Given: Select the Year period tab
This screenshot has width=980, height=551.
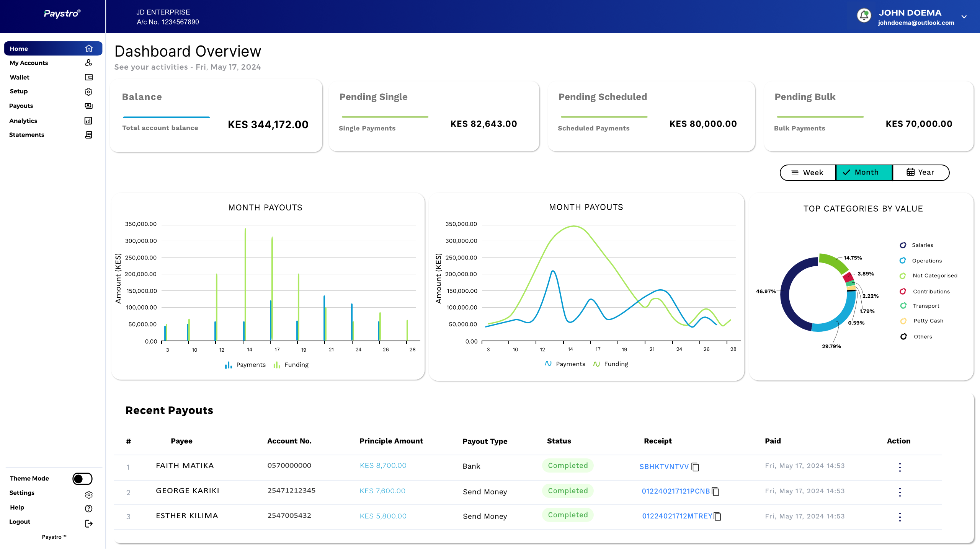Looking at the screenshot, I should point(921,173).
